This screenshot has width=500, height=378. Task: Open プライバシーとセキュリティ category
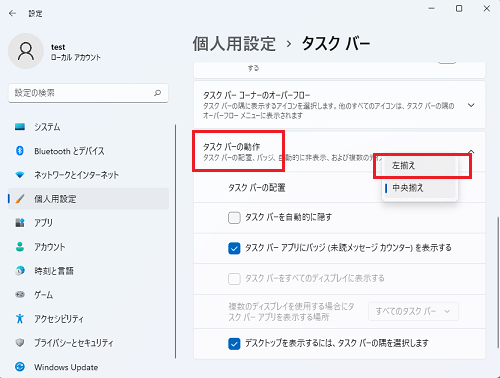(88, 343)
